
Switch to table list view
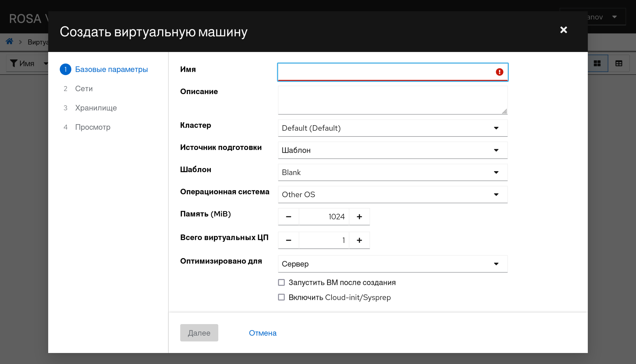(x=619, y=64)
